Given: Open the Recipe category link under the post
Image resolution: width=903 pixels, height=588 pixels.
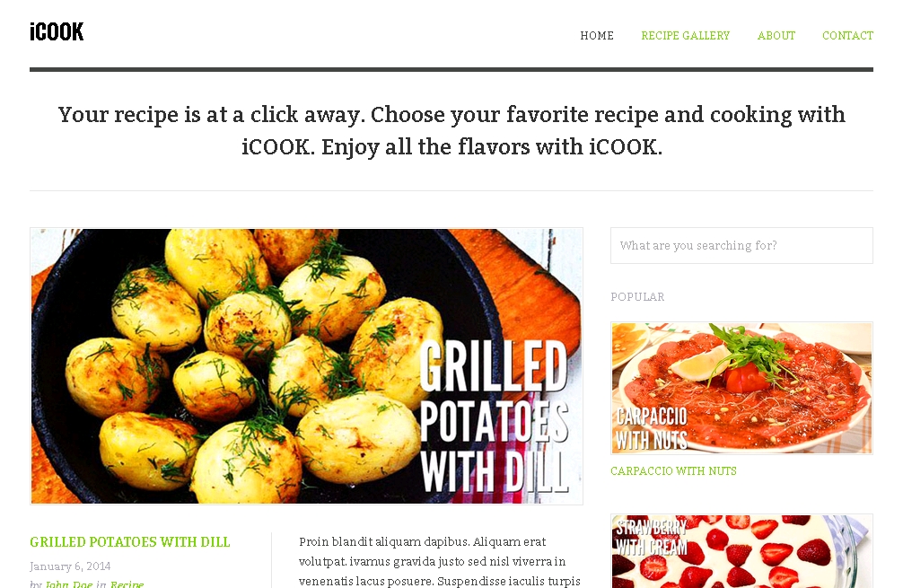Looking at the screenshot, I should pyautogui.click(x=127, y=584).
